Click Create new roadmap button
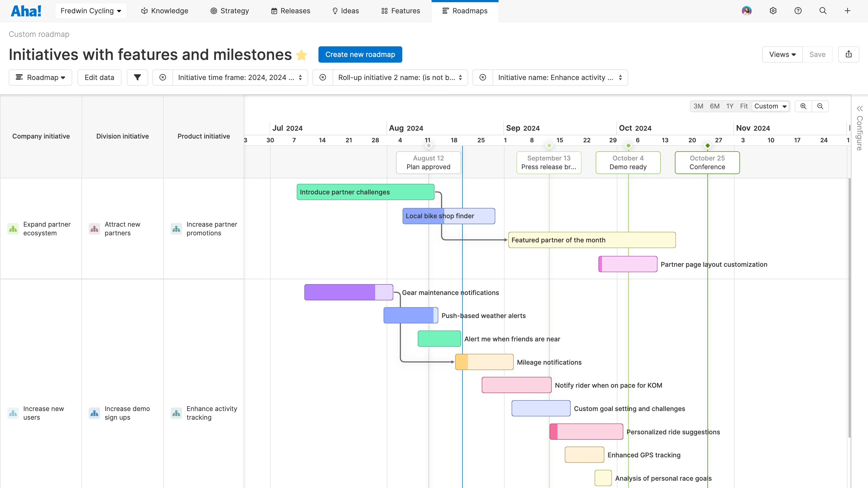Image resolution: width=868 pixels, height=488 pixels. coord(360,54)
